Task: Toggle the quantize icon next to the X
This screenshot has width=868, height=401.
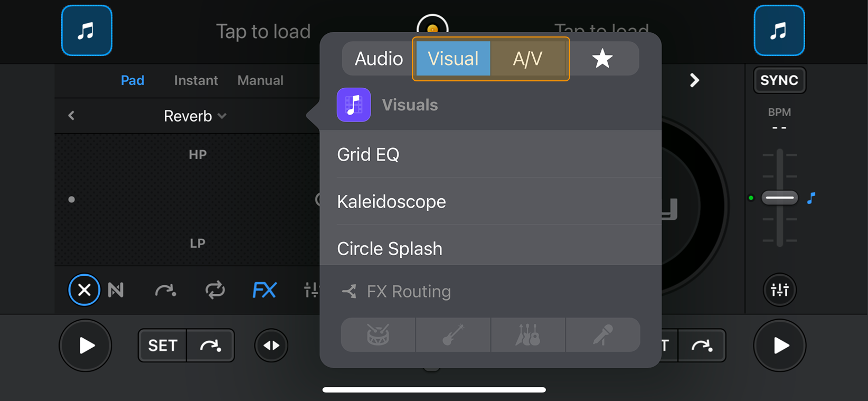Action: pos(116,290)
